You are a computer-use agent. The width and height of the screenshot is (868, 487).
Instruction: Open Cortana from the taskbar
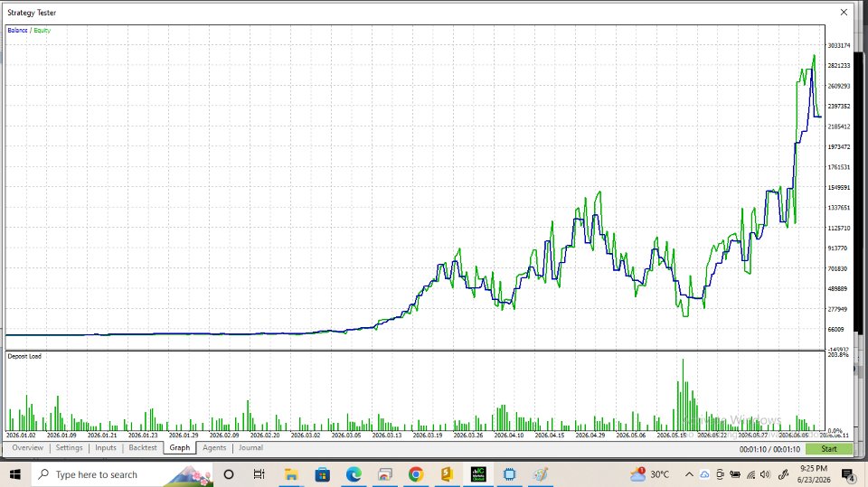[x=229, y=474]
